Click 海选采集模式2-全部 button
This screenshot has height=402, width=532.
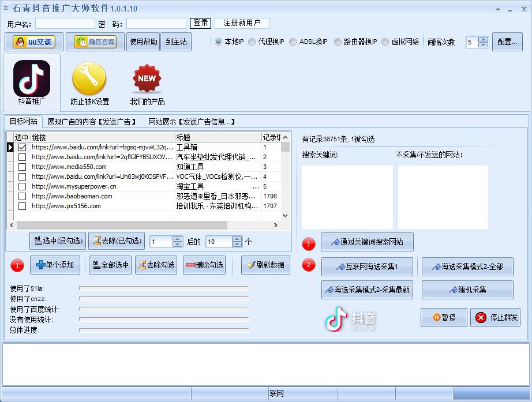(x=467, y=266)
